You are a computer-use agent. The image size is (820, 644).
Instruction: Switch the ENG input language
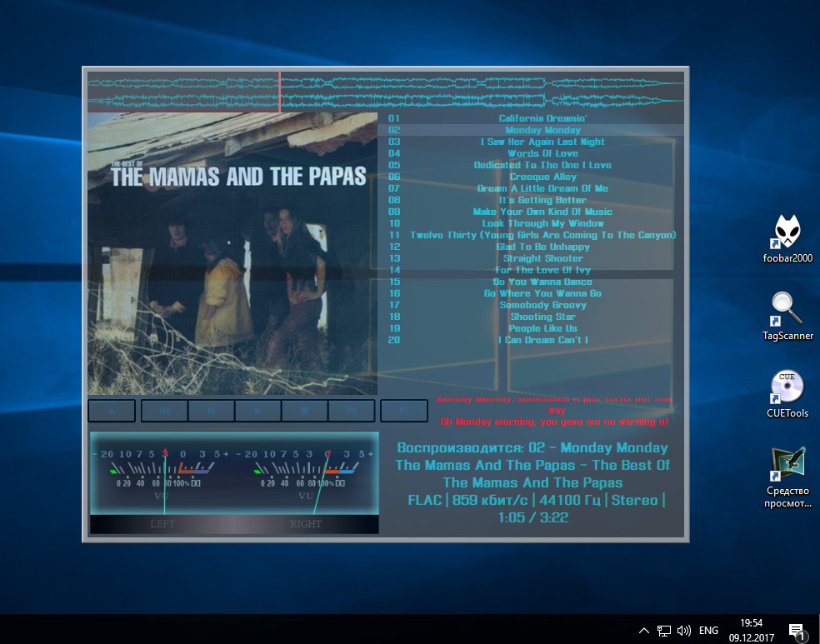[708, 631]
